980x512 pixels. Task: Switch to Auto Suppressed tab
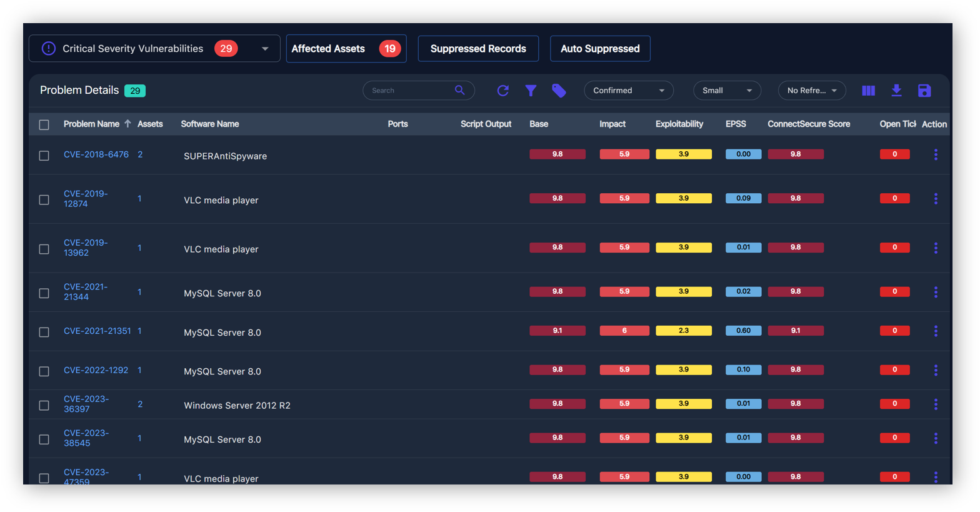coord(600,49)
